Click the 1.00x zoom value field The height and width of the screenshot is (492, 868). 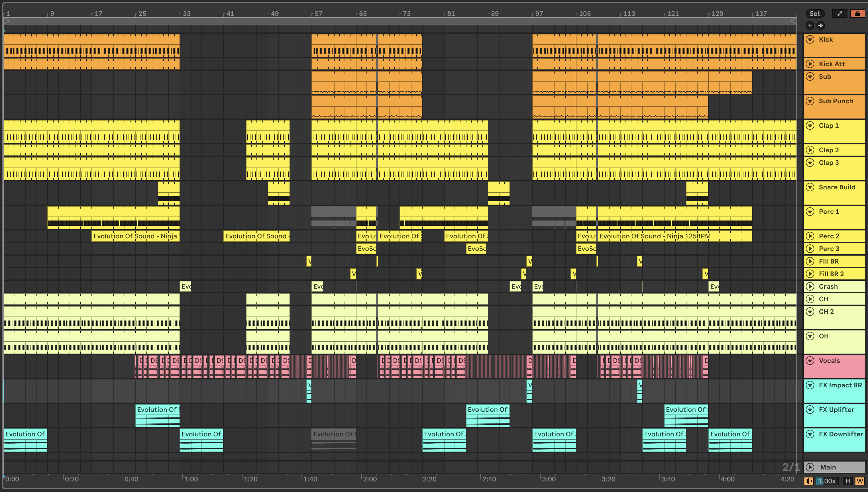tap(827, 481)
